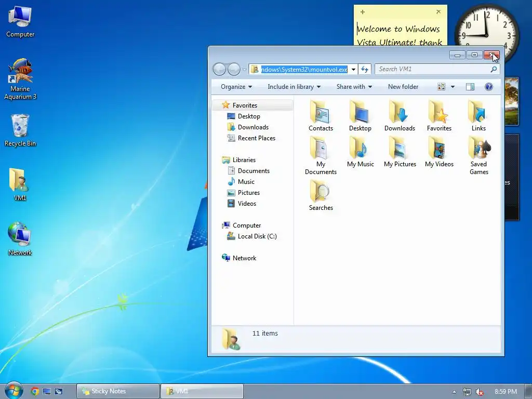
Task: Open the My Pictures folder
Action: click(400, 152)
